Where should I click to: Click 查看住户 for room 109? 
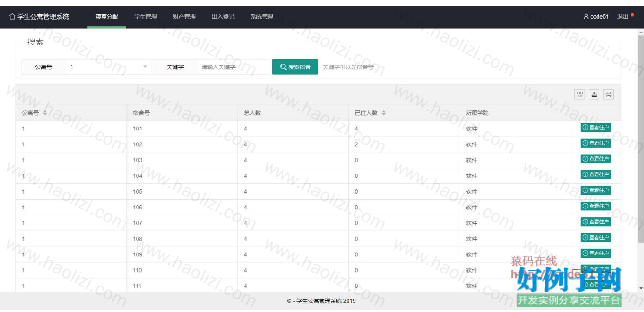(x=596, y=253)
